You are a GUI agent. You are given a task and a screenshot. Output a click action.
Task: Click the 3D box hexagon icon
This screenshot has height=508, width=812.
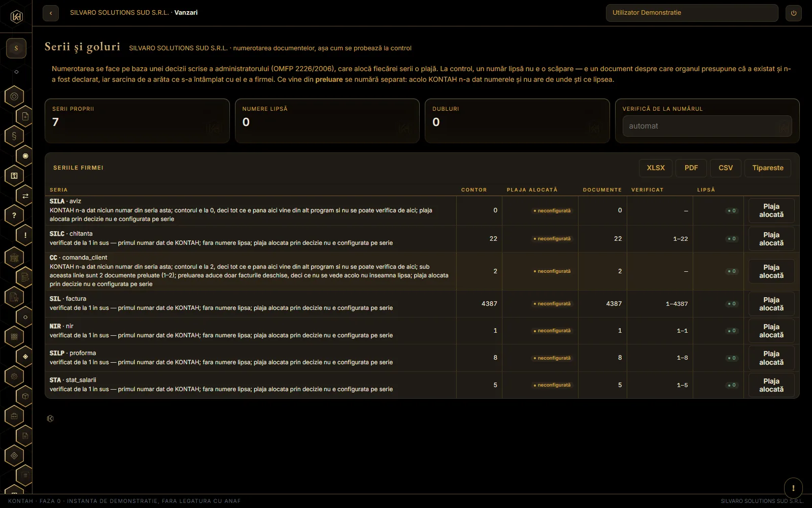25,396
